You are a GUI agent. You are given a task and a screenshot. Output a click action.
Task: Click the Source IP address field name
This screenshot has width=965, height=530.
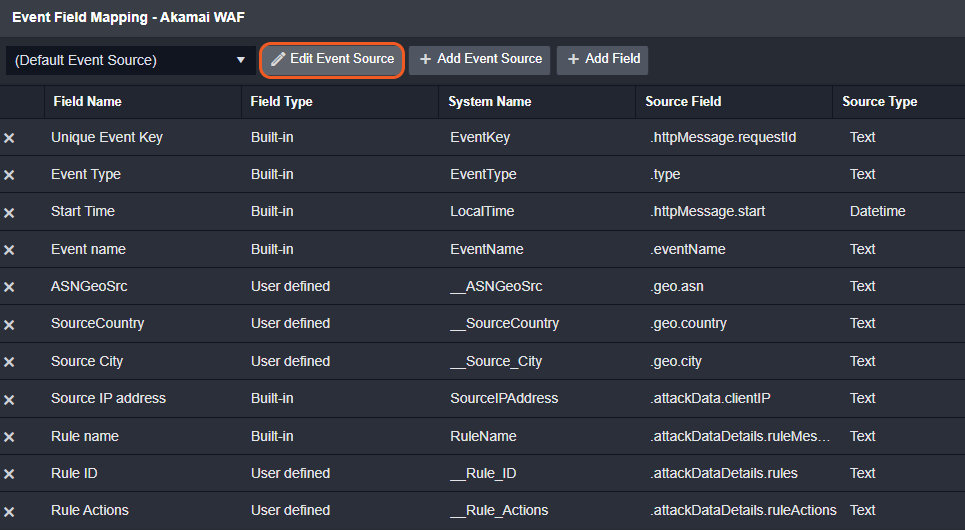point(108,398)
